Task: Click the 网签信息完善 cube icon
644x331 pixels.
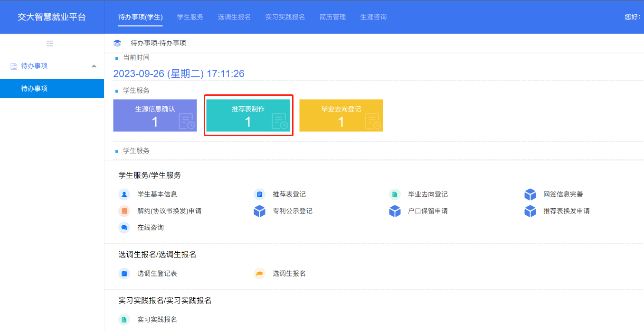Action: point(530,194)
